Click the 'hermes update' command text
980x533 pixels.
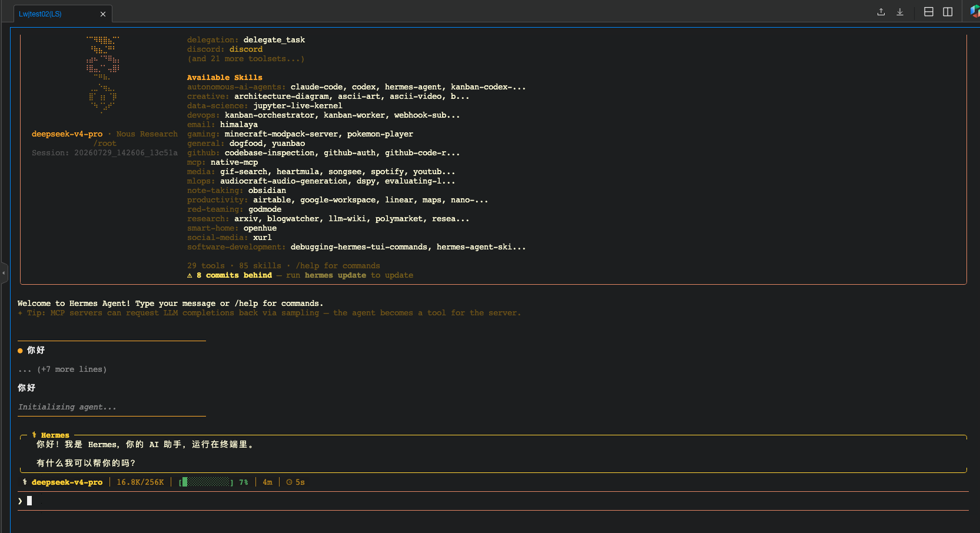click(x=335, y=275)
